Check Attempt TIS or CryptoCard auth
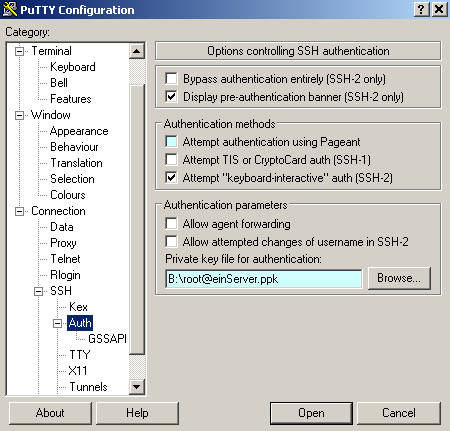Screen dimensions: 450x431 171,160
